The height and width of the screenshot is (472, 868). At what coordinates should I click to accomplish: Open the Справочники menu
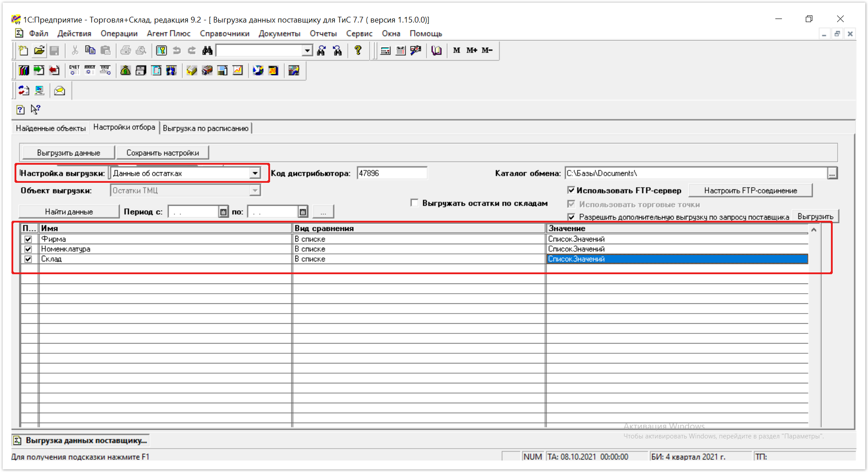[225, 34]
